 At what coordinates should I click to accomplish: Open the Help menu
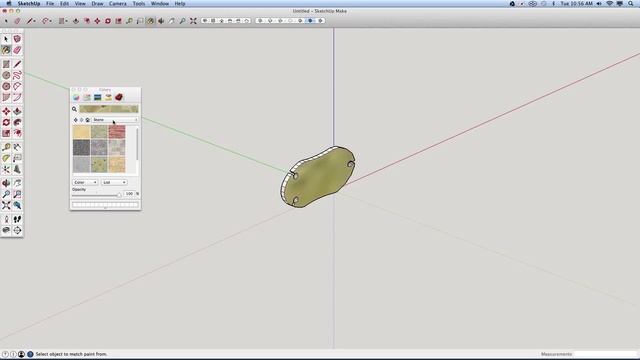click(x=180, y=4)
